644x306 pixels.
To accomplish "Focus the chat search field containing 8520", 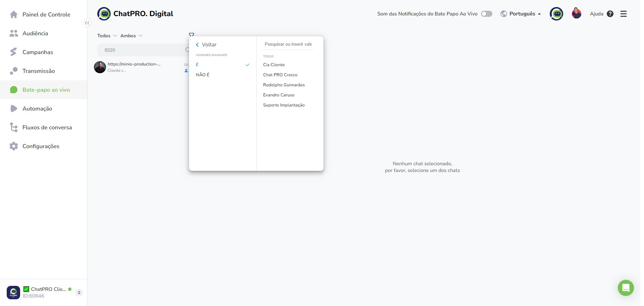I will pos(143,50).
